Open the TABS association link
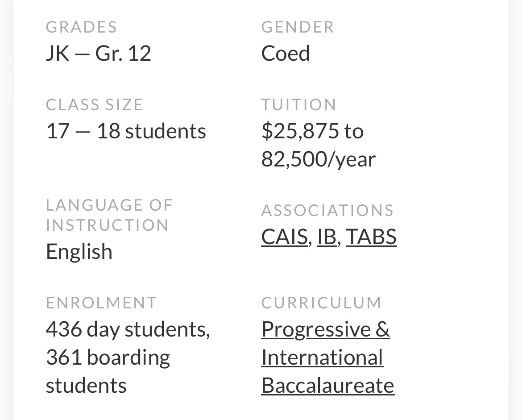Image resolution: width=522 pixels, height=420 pixels. pyautogui.click(x=371, y=237)
